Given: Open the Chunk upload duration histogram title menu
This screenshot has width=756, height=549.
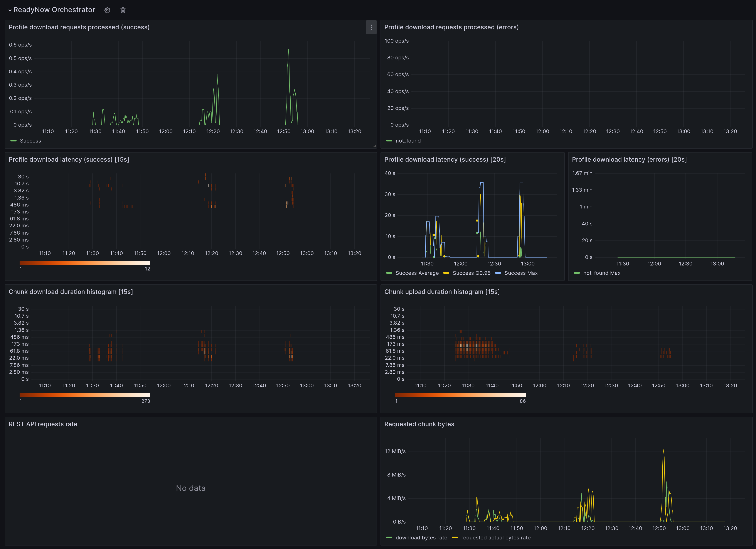Looking at the screenshot, I should [x=442, y=292].
